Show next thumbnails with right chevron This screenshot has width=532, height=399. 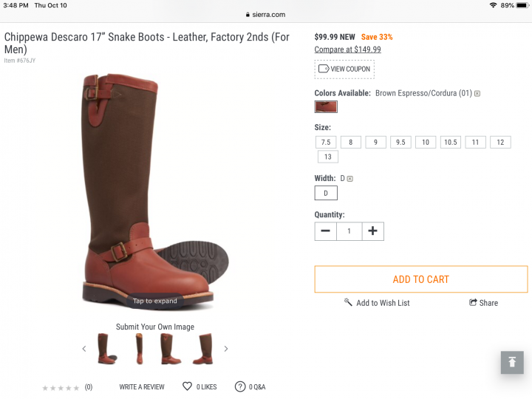tap(226, 349)
